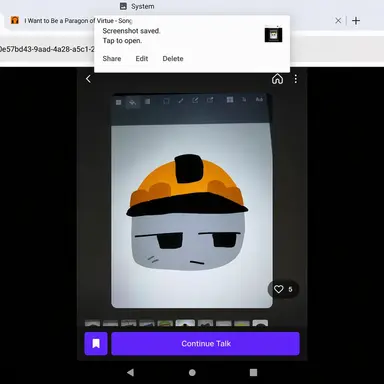Screen dimensions: 384x384
Task: Click the "Tap to open." notification text
Action: [x=122, y=41]
